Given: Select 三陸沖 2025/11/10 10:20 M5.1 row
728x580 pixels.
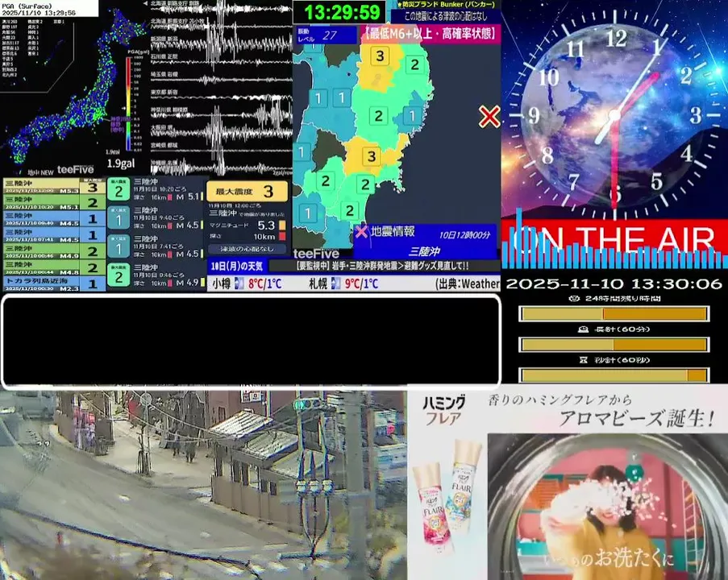Looking at the screenshot, I should click(x=54, y=203).
